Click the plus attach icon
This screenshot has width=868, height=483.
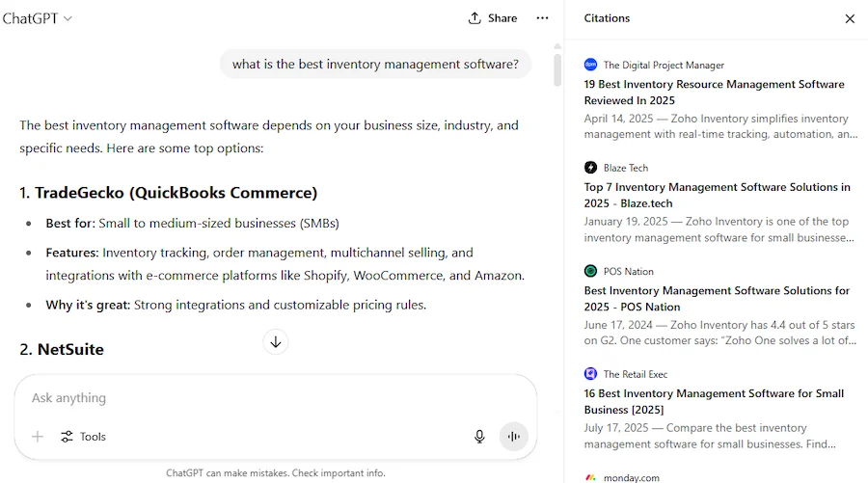point(38,437)
